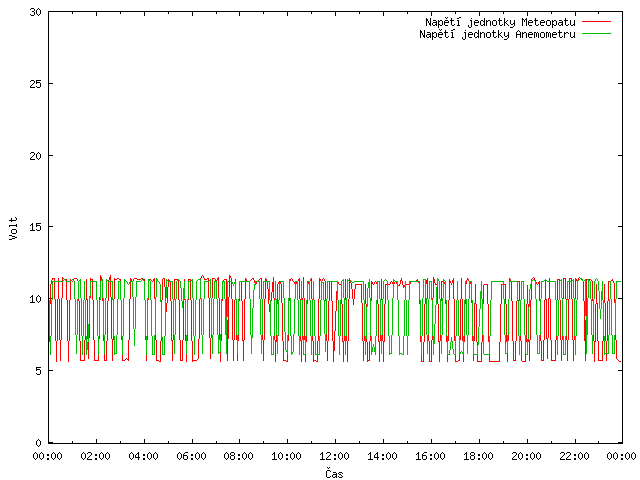Screen dimensions: 640x480
Task: Click the "Čas" x-axis label
Action: click(x=334, y=473)
